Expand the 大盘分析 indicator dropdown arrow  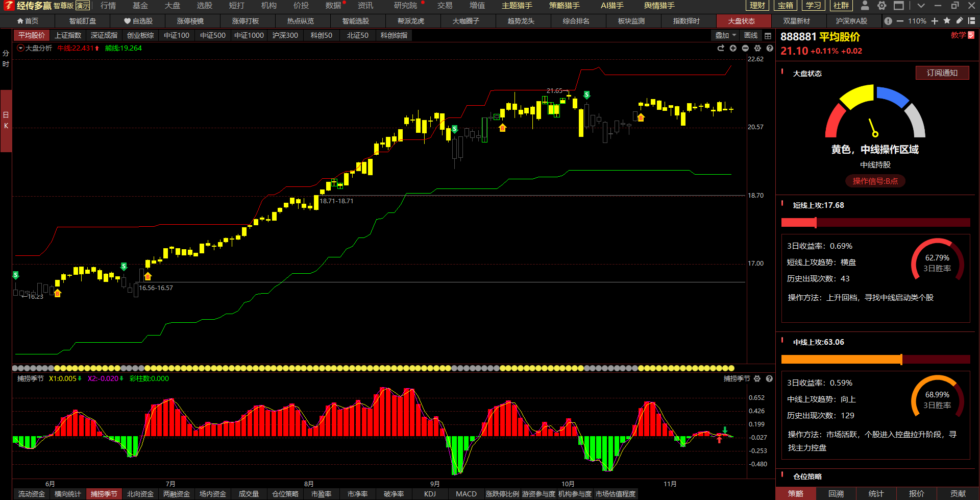pos(20,48)
